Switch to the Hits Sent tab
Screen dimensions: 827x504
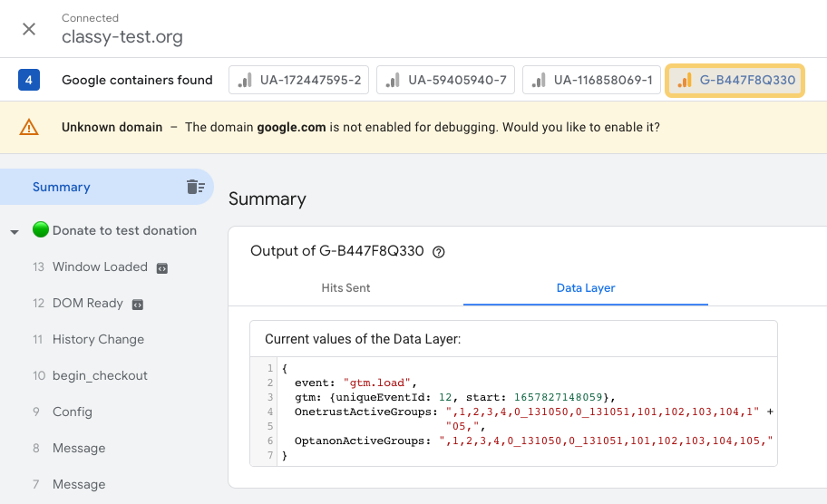[346, 288]
